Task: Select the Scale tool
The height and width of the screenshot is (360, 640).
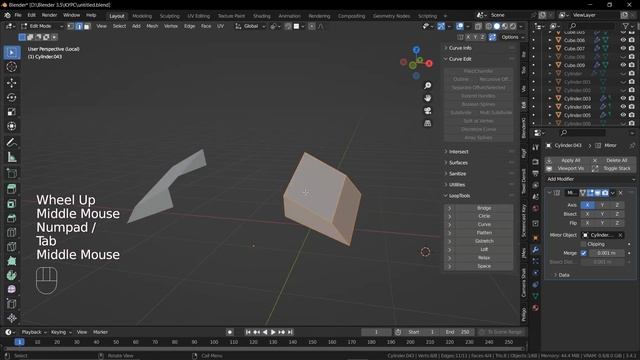Action: (x=11, y=112)
